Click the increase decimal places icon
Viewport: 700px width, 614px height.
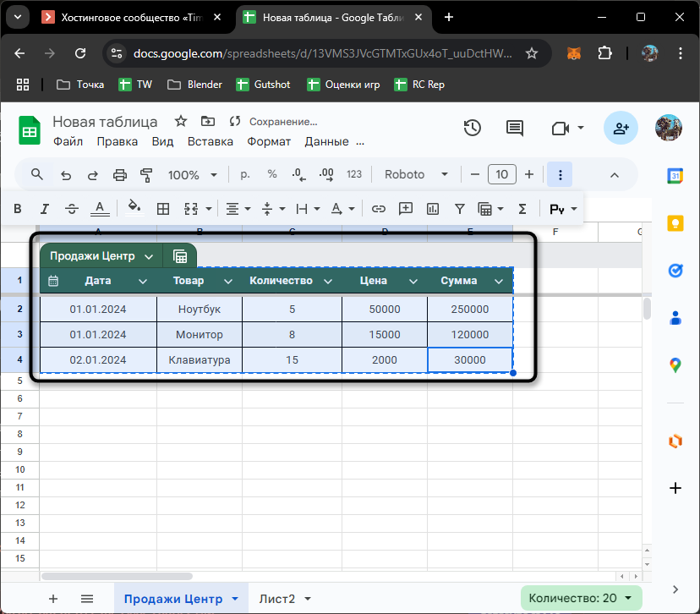click(x=326, y=174)
